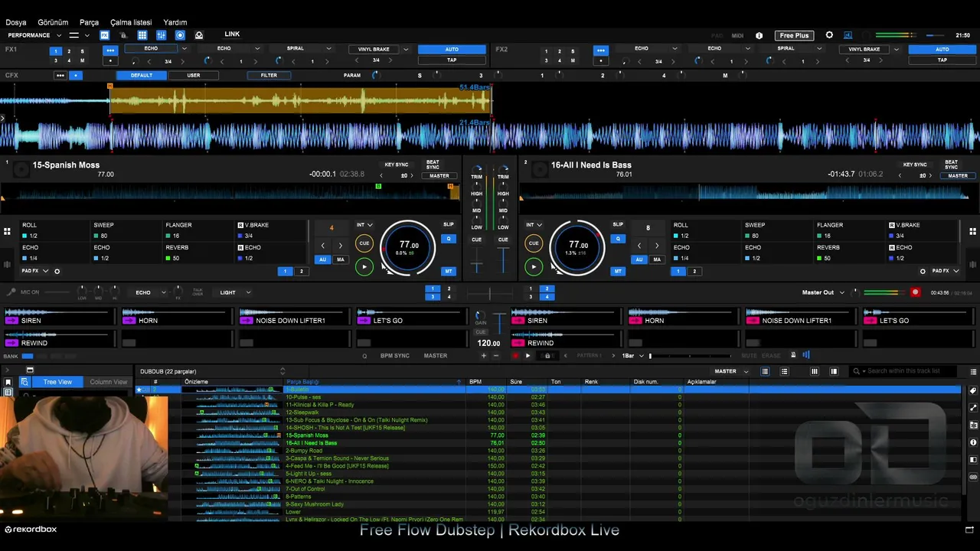Open Master Out dropdown
The height and width of the screenshot is (551, 980).
click(823, 292)
